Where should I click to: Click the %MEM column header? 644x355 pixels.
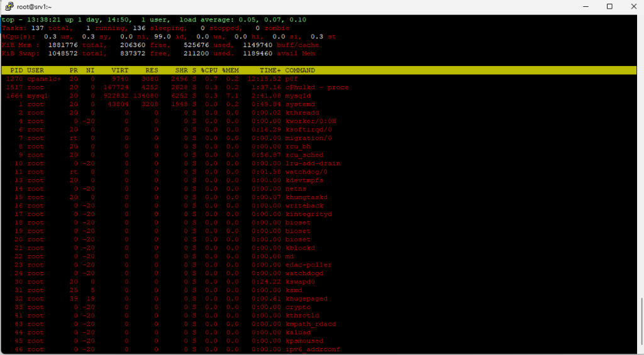tap(230, 70)
